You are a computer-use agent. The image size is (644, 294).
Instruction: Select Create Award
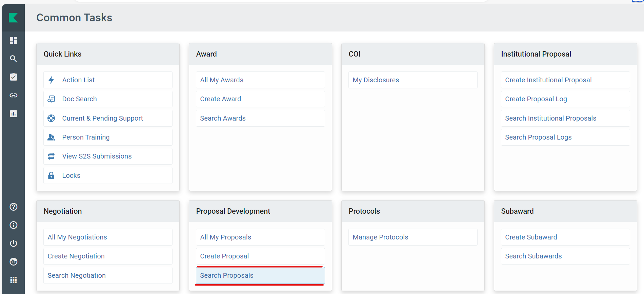coord(260,99)
